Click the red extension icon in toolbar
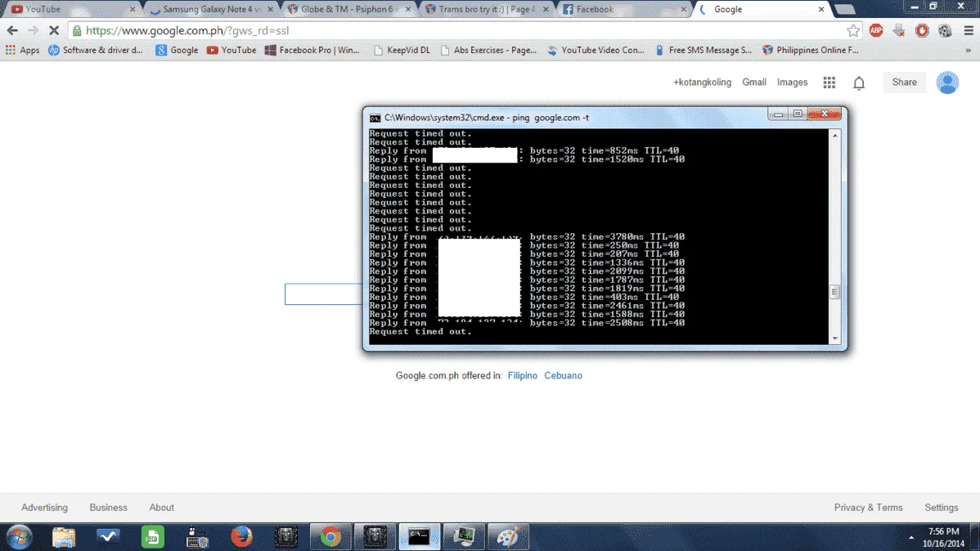This screenshot has width=980, height=551. 922,30
